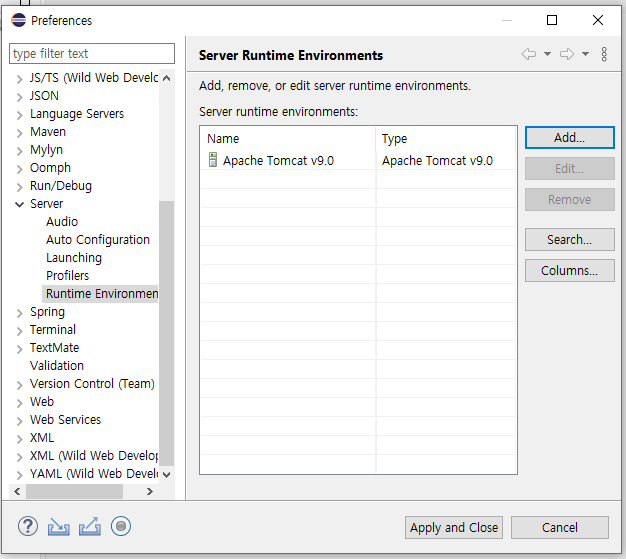
Task: Click the Forward navigation arrow
Action: 567,54
